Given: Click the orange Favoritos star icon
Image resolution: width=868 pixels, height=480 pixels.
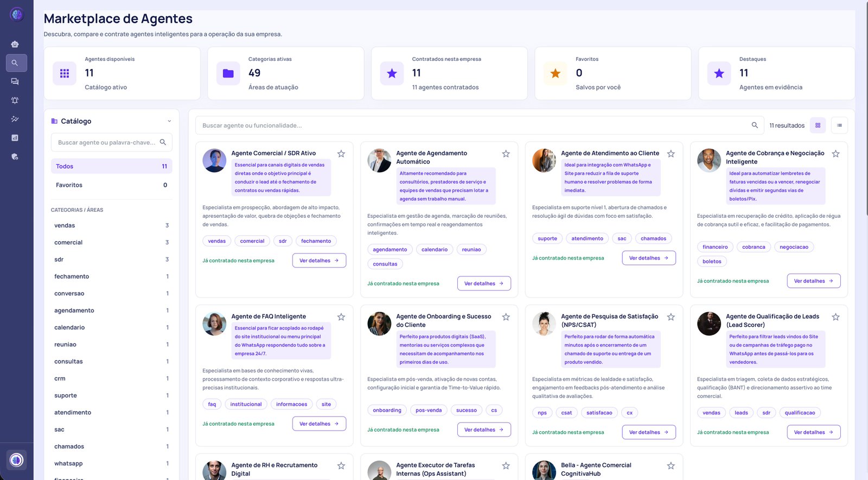Looking at the screenshot, I should click(x=556, y=73).
